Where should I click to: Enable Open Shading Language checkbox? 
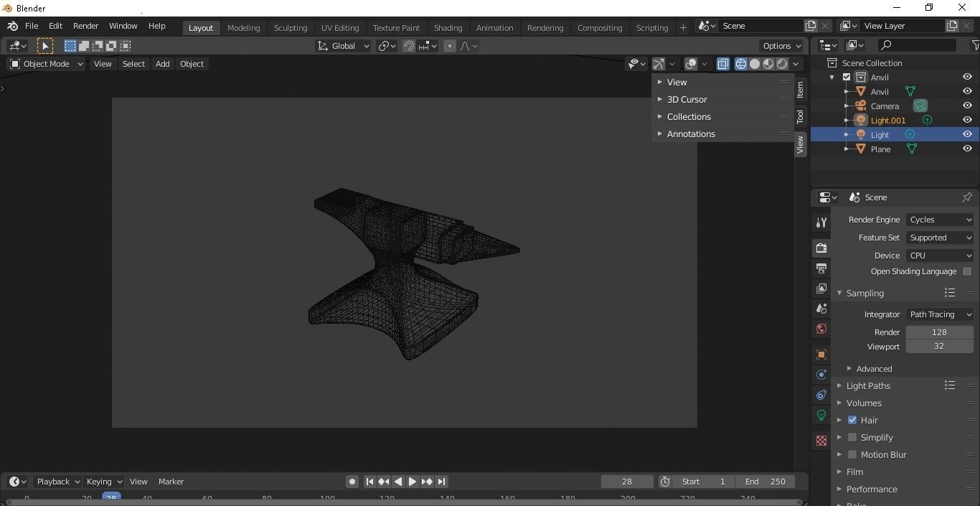[967, 271]
